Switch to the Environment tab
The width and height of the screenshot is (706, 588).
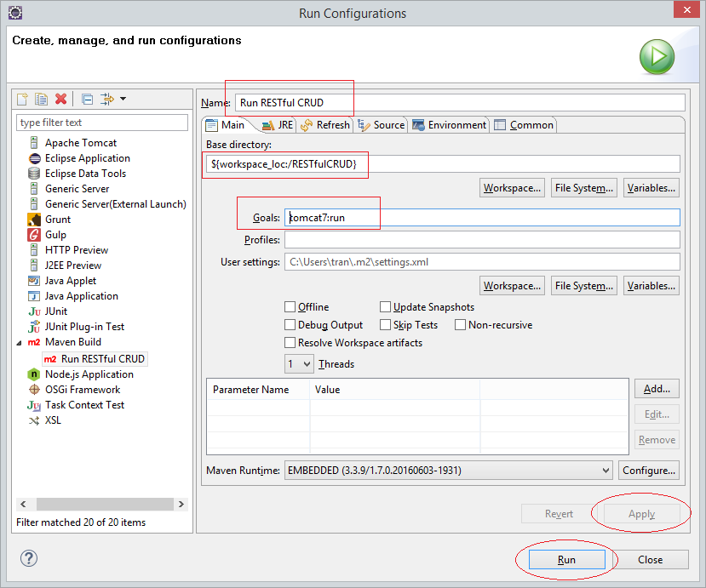pyautogui.click(x=450, y=125)
